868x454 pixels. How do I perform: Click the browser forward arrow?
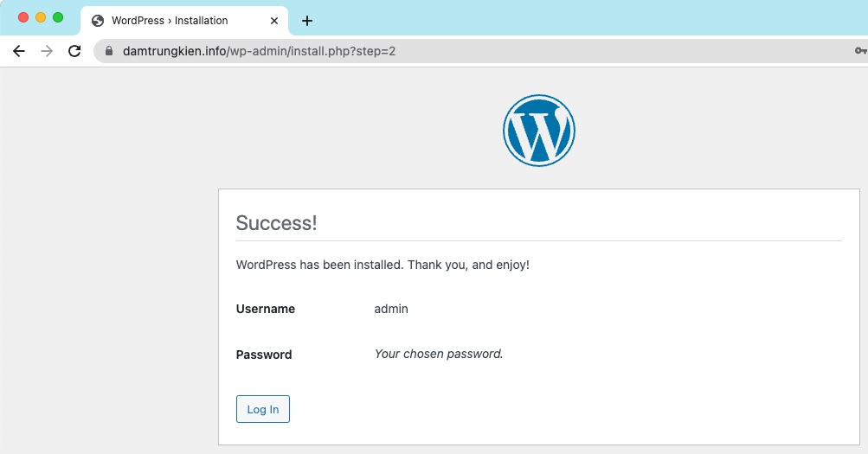point(47,51)
